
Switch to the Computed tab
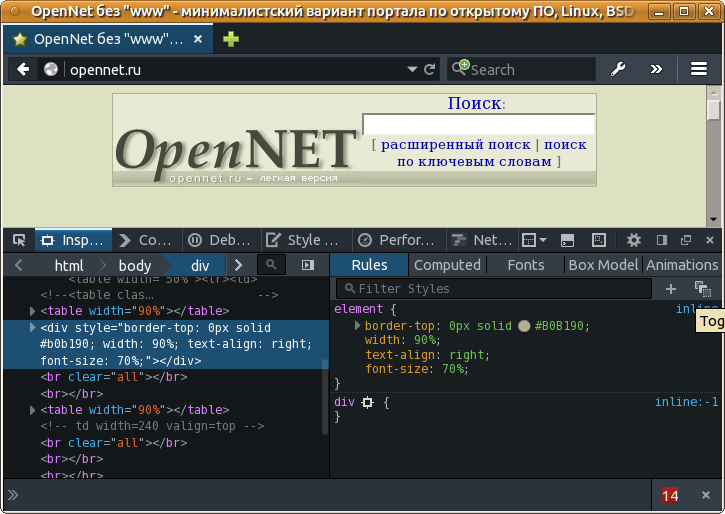447,265
